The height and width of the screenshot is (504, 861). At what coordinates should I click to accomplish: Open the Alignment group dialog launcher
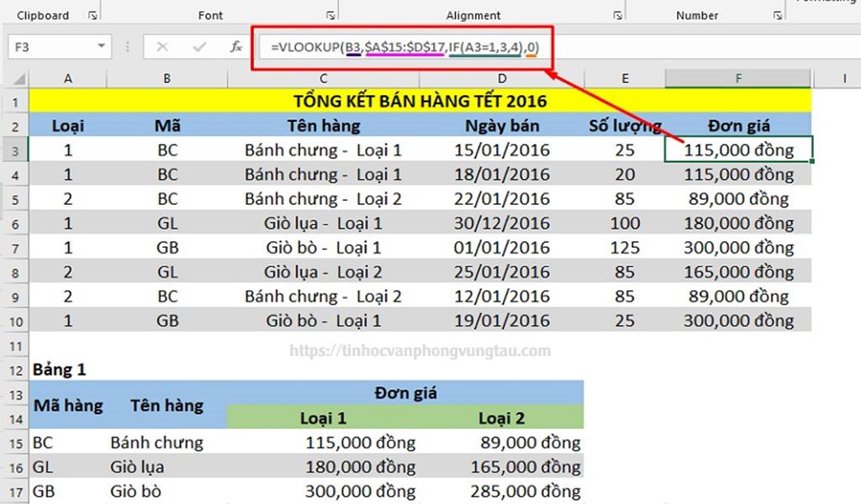[x=618, y=15]
